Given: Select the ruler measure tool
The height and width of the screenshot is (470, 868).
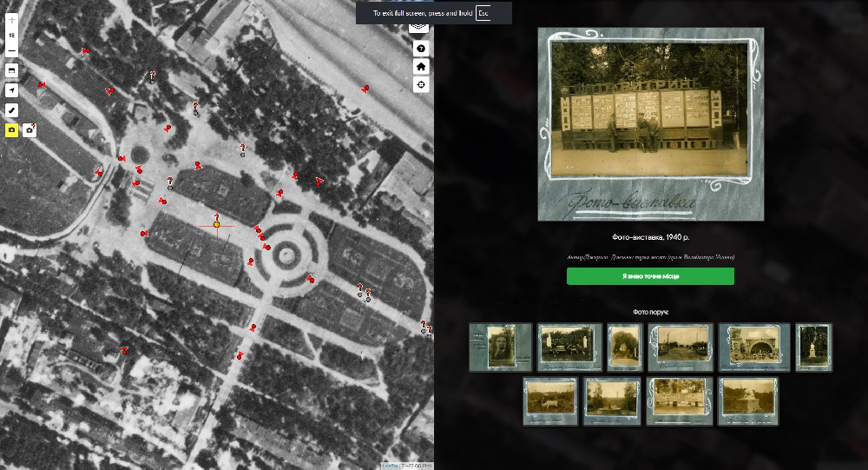Looking at the screenshot, I should pyautogui.click(x=11, y=110).
